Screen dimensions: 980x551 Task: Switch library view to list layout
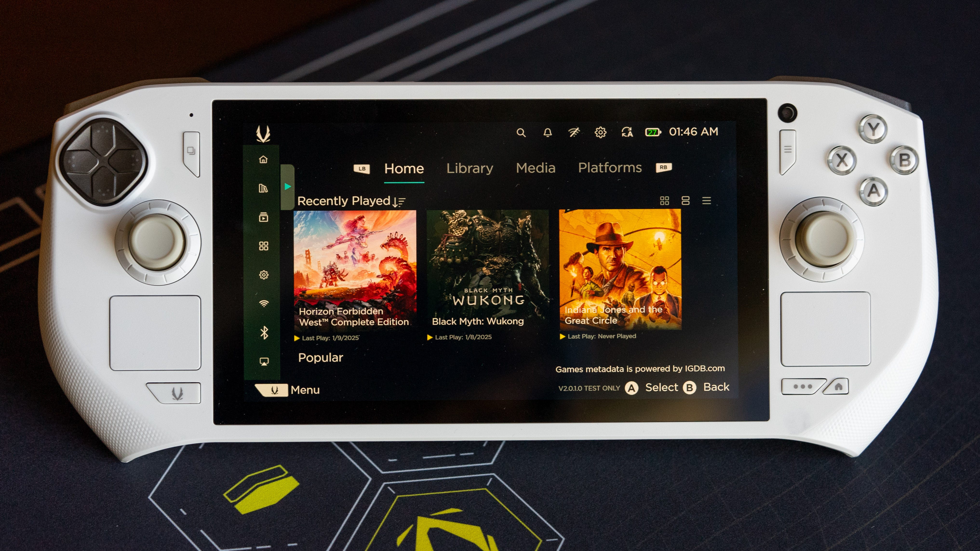(x=707, y=201)
